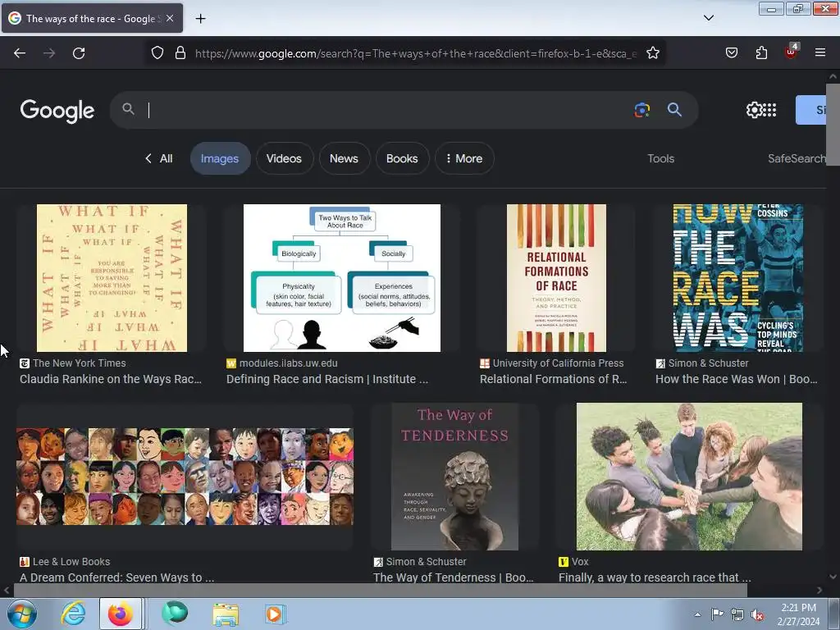This screenshot has width=840, height=630.
Task: Click the Google logo
Action: point(57,111)
